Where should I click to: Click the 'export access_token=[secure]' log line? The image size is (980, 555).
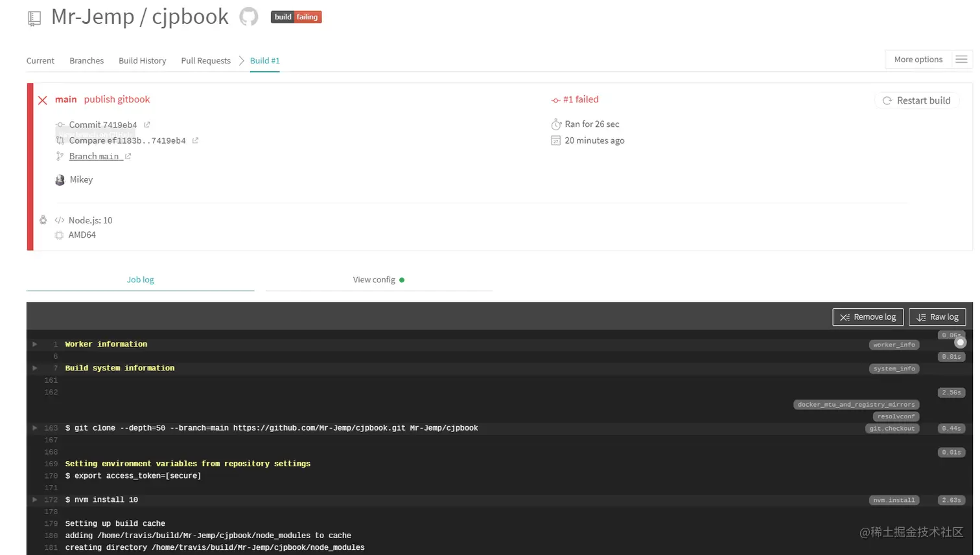point(134,476)
